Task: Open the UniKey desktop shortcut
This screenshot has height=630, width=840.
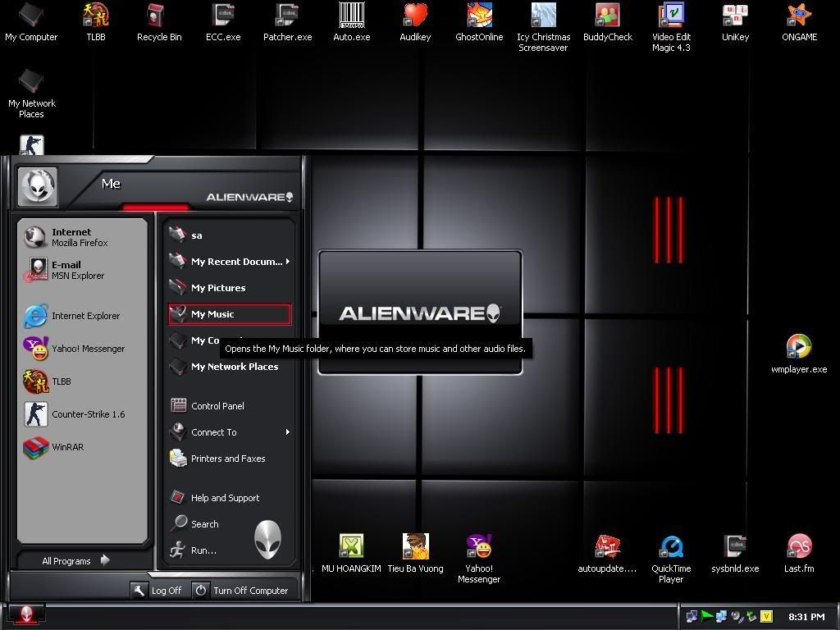Action: pos(735,21)
